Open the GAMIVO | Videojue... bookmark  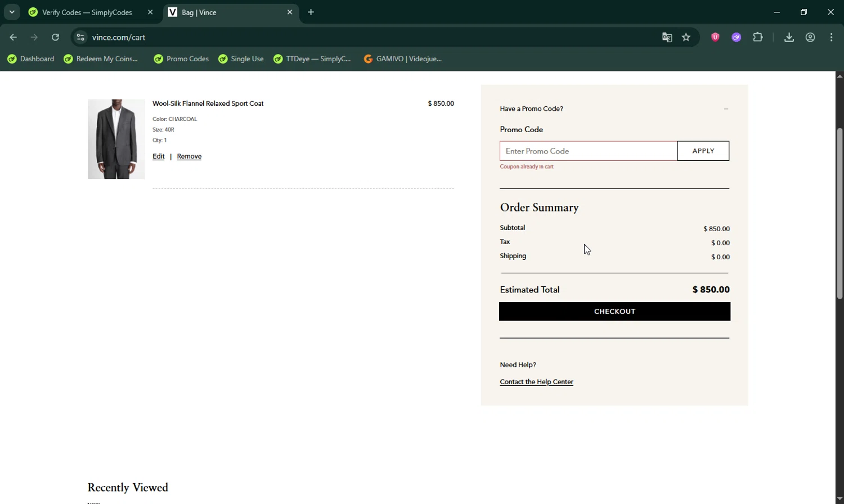pyautogui.click(x=403, y=59)
